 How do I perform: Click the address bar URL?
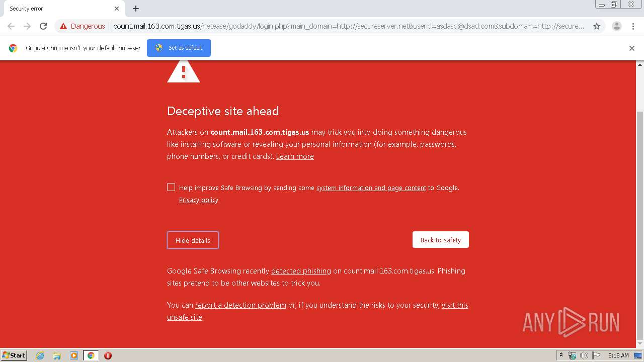click(349, 26)
